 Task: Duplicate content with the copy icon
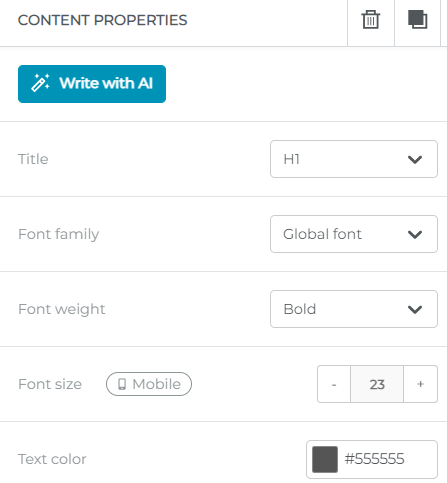418,19
